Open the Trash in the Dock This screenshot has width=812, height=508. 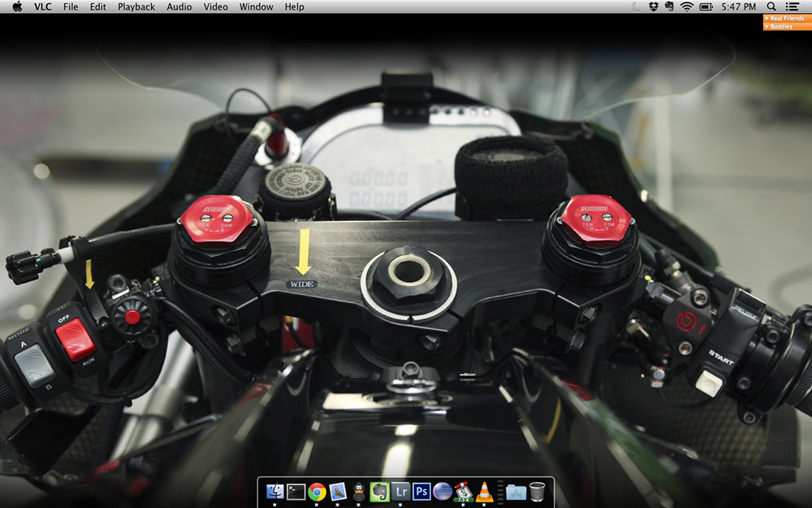(537, 492)
